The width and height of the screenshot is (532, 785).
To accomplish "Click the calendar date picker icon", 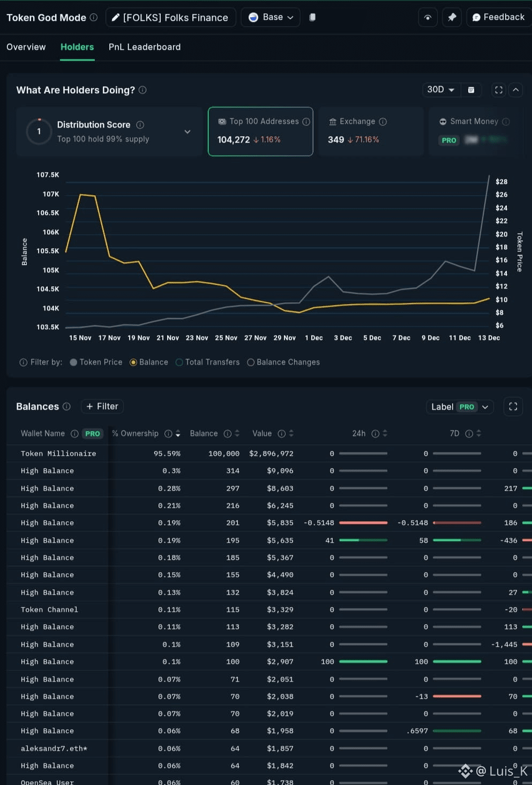I will 471,90.
